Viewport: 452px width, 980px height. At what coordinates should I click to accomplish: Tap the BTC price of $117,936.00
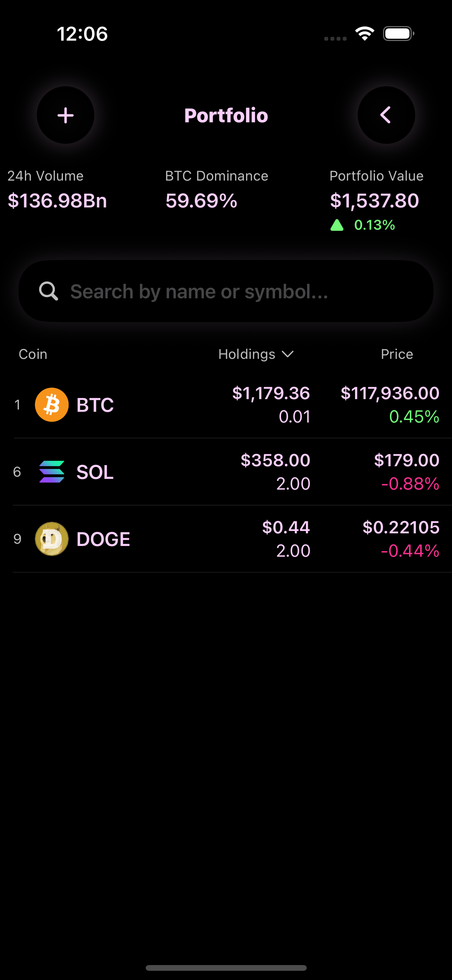point(390,393)
